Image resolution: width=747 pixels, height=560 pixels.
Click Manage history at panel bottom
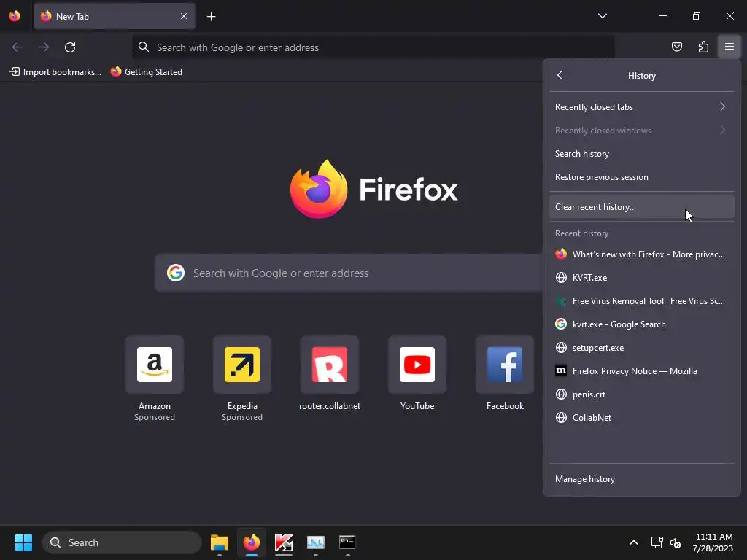[641, 478]
